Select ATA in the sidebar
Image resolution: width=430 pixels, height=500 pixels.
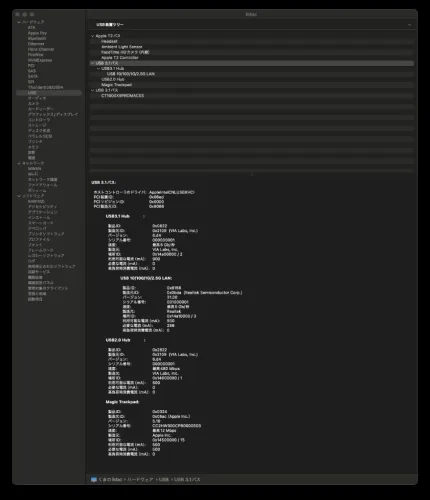click(x=32, y=28)
